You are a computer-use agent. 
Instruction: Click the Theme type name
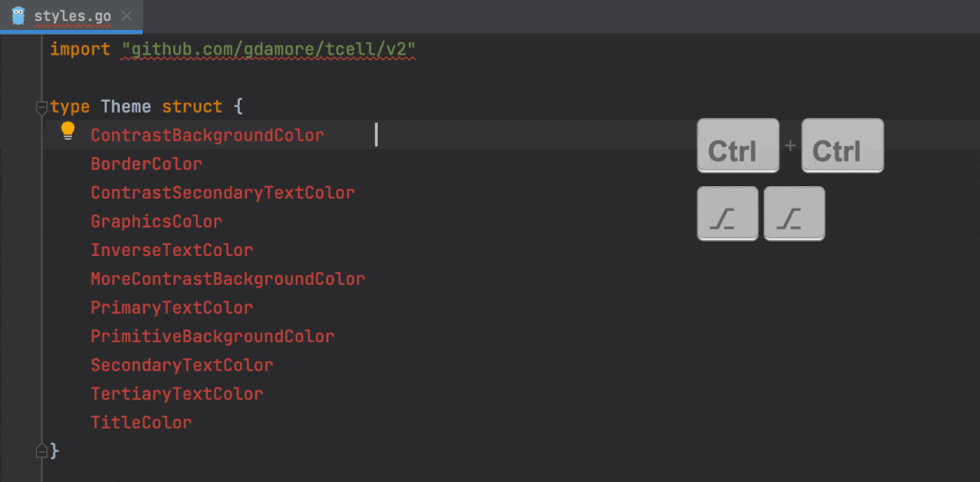click(x=126, y=107)
